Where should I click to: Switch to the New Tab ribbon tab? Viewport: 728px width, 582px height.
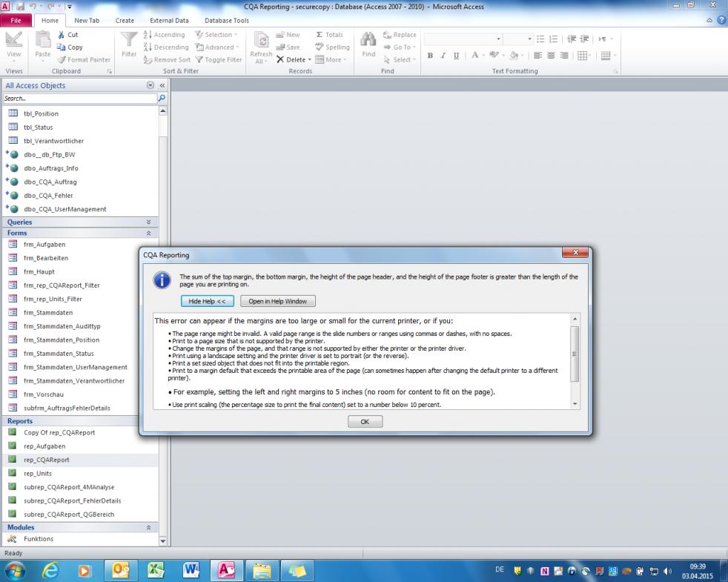(x=87, y=21)
